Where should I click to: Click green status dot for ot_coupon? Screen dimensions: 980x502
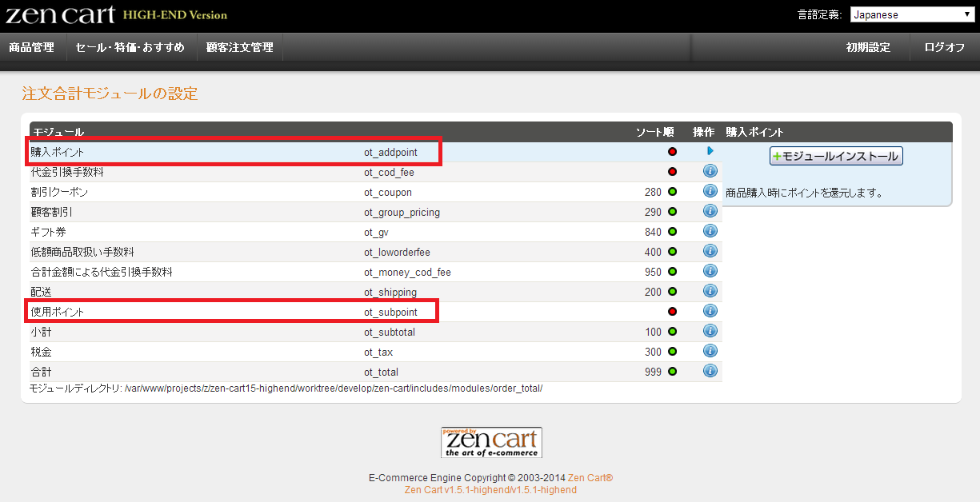672,192
